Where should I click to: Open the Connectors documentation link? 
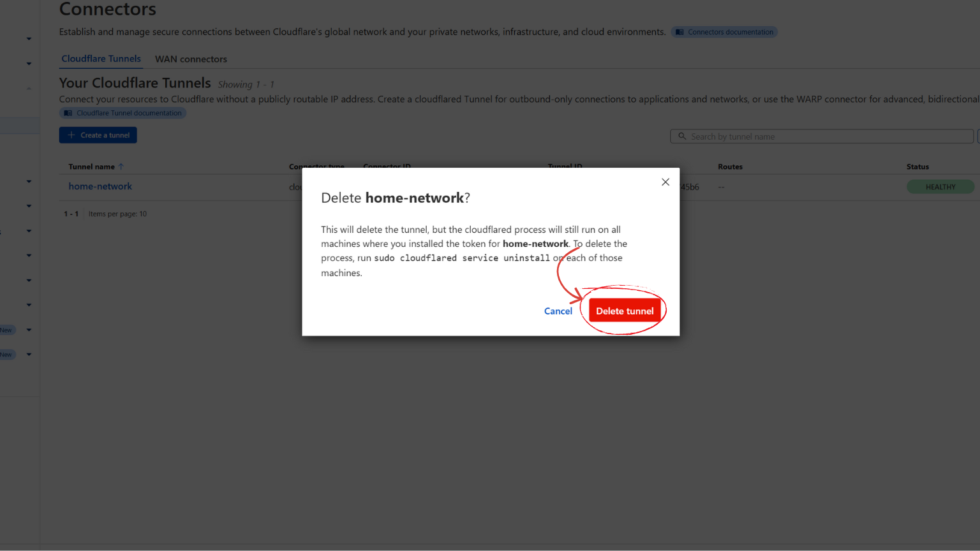[724, 32]
